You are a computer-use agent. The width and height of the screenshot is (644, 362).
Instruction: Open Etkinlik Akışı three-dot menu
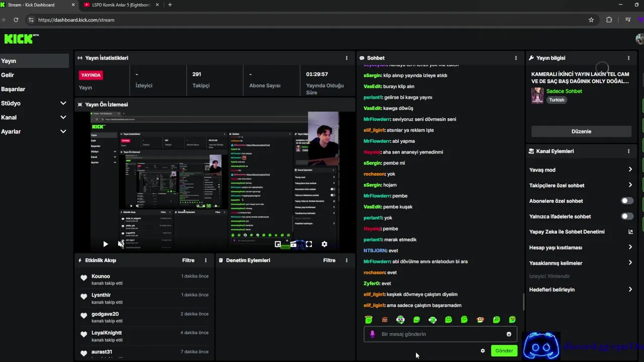205,260
